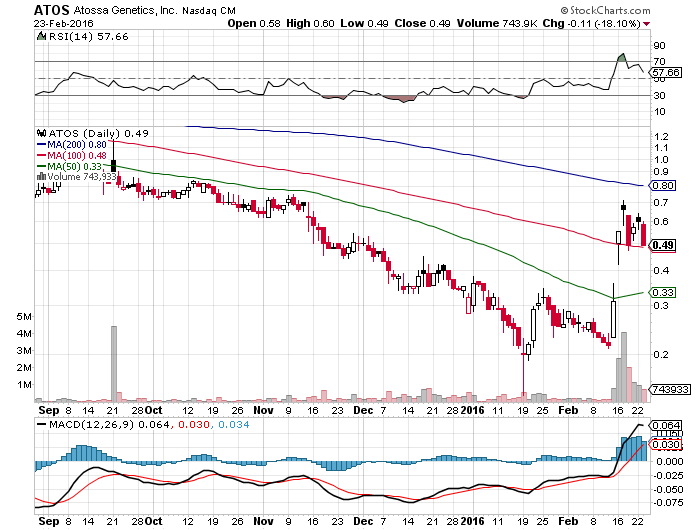The height and width of the screenshot is (530, 700).
Task: Click the MA(200) 0.80 legend entry
Action: coord(71,145)
